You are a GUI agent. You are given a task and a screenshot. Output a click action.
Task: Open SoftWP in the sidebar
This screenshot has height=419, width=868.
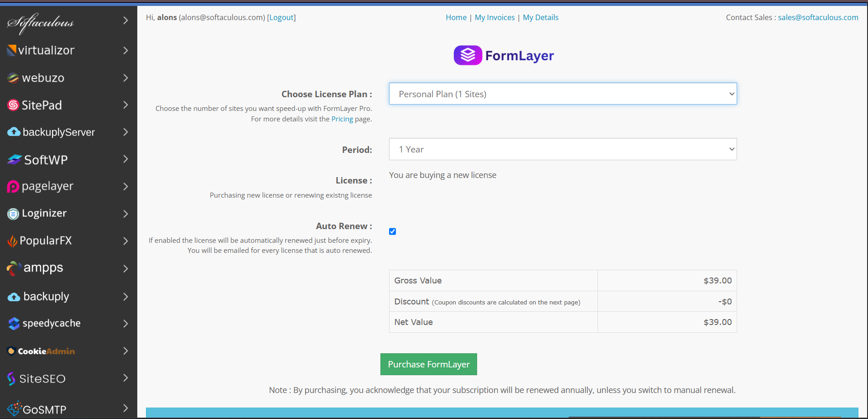(37, 160)
